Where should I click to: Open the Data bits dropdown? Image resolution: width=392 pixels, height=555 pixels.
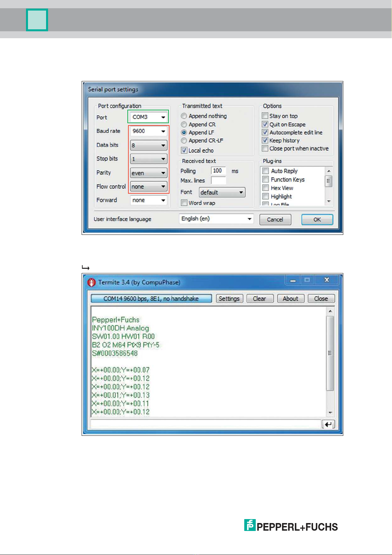tap(148, 145)
